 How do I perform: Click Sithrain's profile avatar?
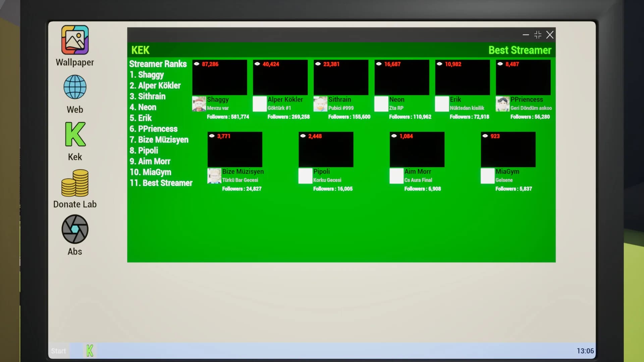[x=320, y=104]
